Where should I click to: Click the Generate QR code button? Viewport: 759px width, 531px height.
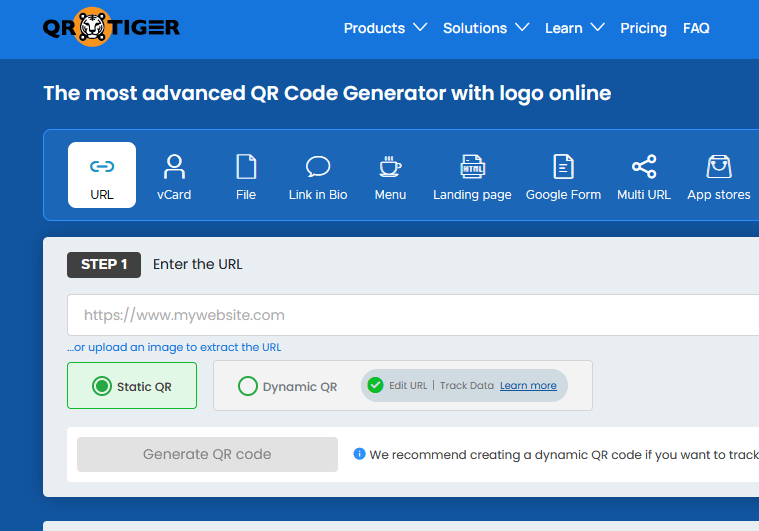pos(207,454)
